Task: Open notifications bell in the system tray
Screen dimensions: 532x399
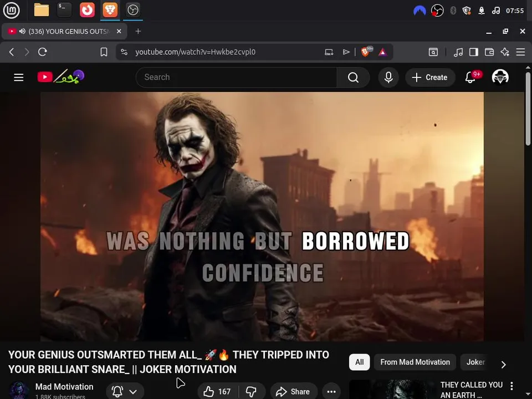Action: point(482,11)
